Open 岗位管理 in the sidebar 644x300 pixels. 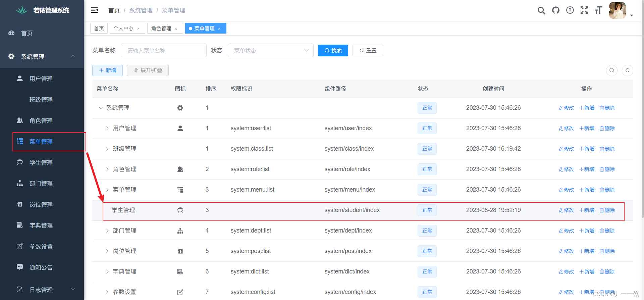pyautogui.click(x=42, y=205)
